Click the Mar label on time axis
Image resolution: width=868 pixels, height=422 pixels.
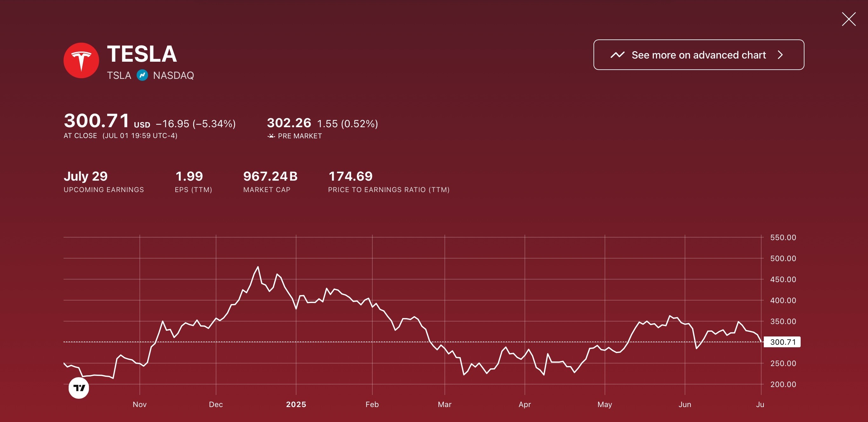(x=444, y=405)
